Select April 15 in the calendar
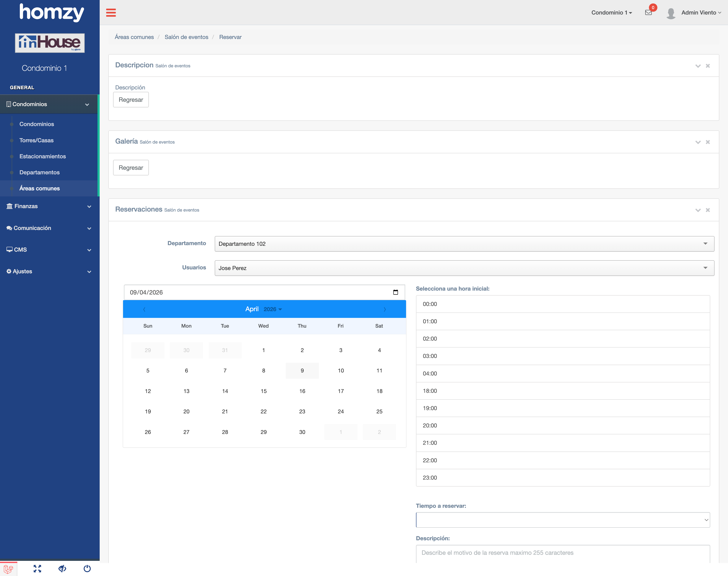This screenshot has width=728, height=576. tap(263, 391)
